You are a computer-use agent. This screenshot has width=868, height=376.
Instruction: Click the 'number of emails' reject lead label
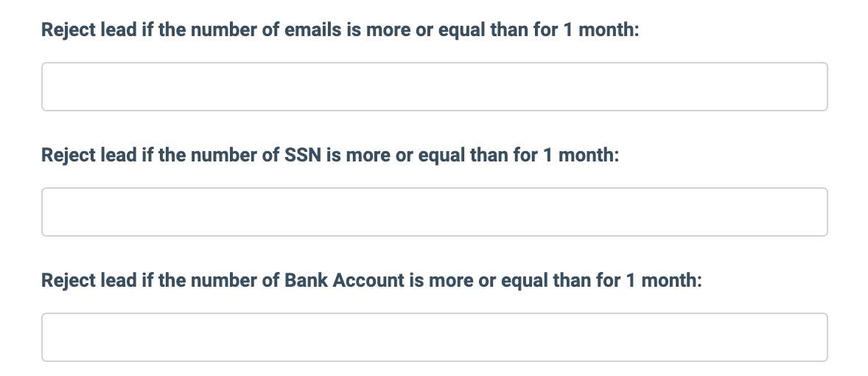point(340,32)
